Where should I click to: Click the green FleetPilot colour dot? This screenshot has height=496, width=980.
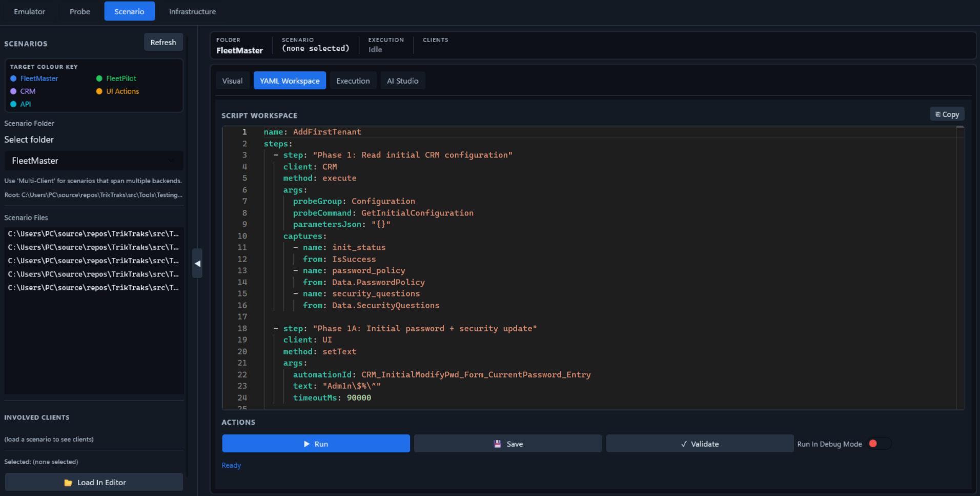pyautogui.click(x=99, y=78)
